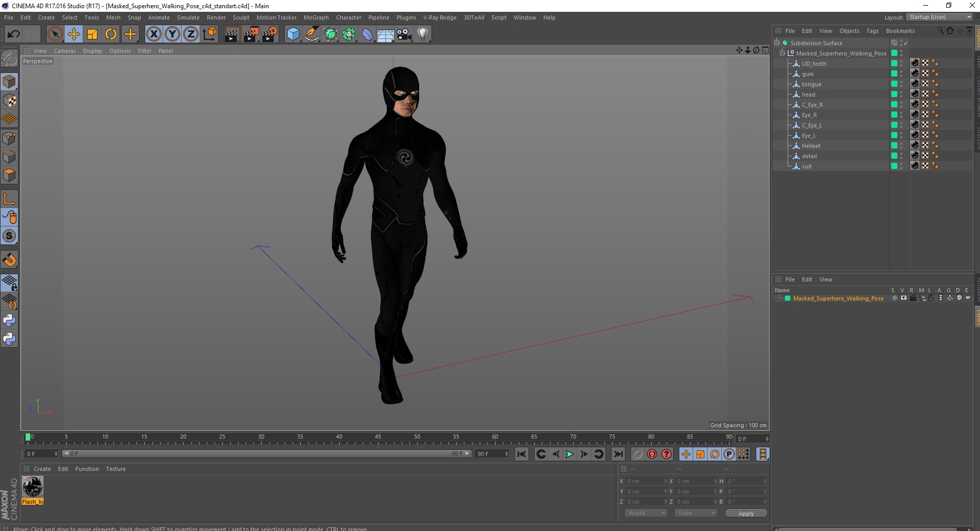Toggle layer color square for tongue
The image size is (980, 531).
pyautogui.click(x=894, y=84)
